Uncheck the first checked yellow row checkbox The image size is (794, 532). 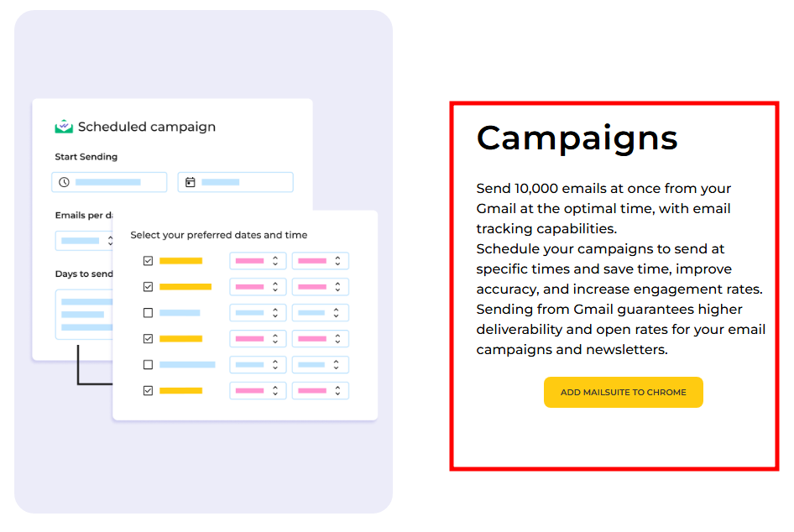tap(148, 261)
